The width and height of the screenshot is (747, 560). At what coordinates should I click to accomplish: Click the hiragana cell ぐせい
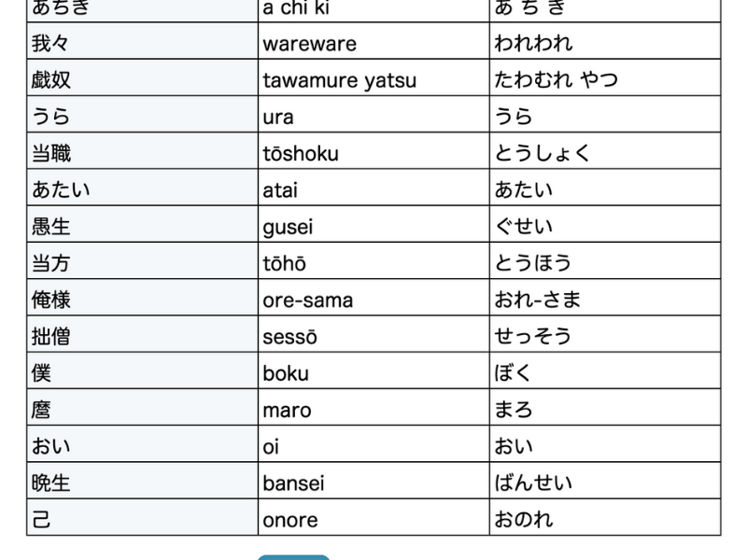pos(604,227)
